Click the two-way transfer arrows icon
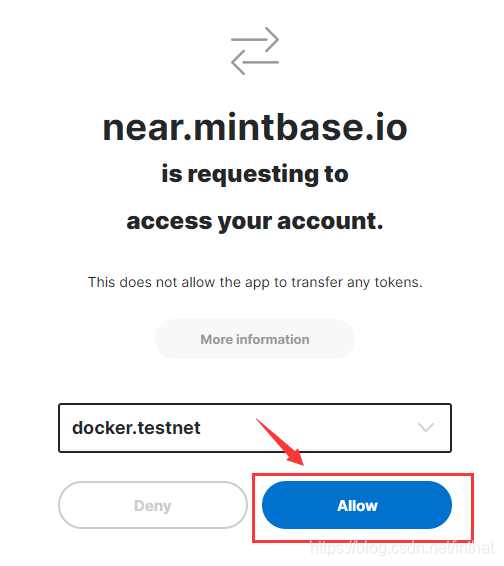This screenshot has width=504, height=566. pos(255,51)
